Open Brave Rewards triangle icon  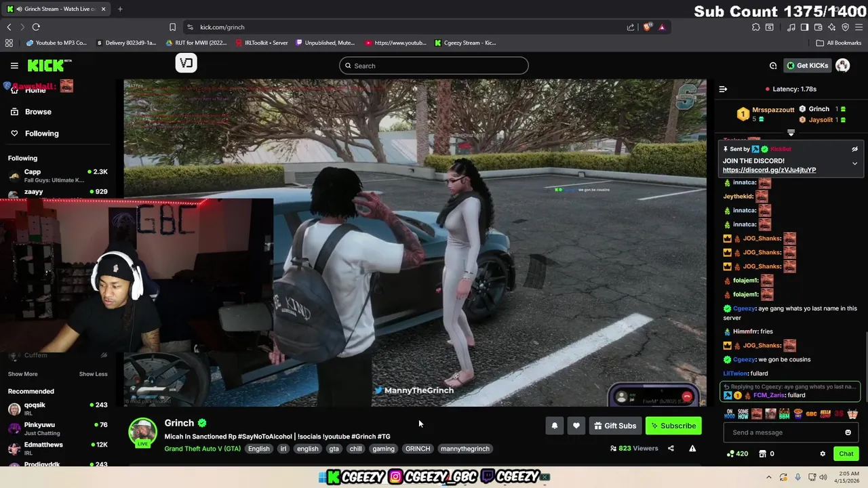pos(662,27)
